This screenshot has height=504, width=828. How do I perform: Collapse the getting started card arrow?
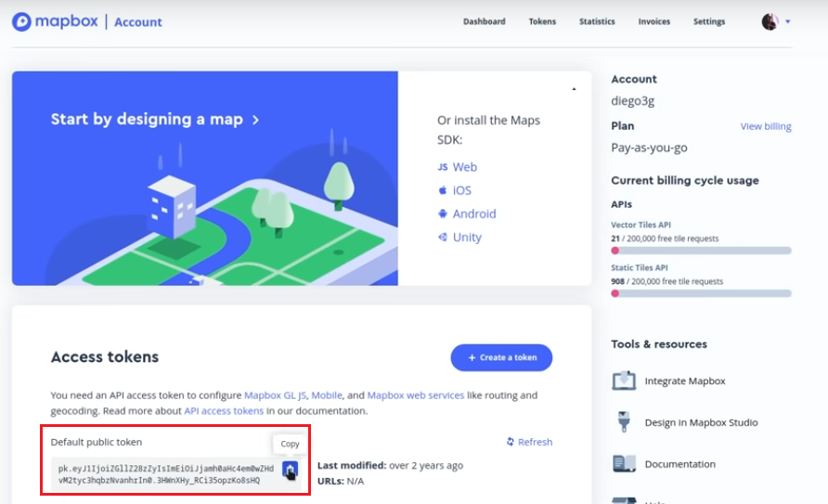[574, 89]
